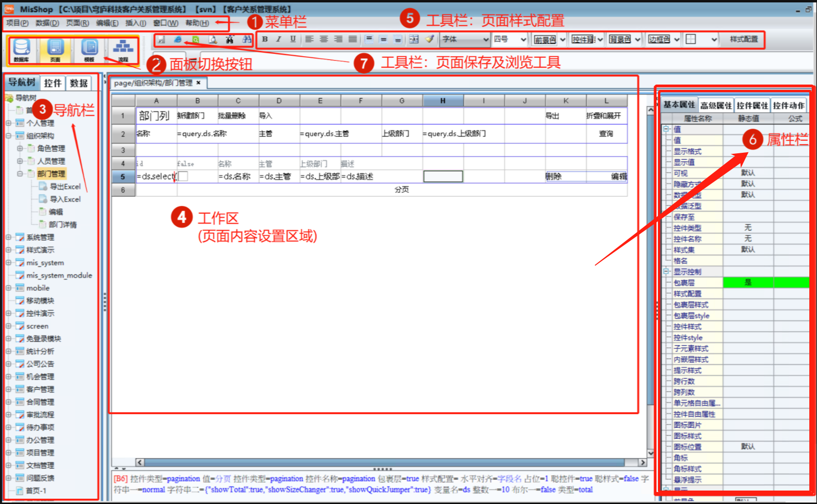This screenshot has height=504, width=817.
Task: Toggle Underline formatting button
Action: click(x=293, y=39)
